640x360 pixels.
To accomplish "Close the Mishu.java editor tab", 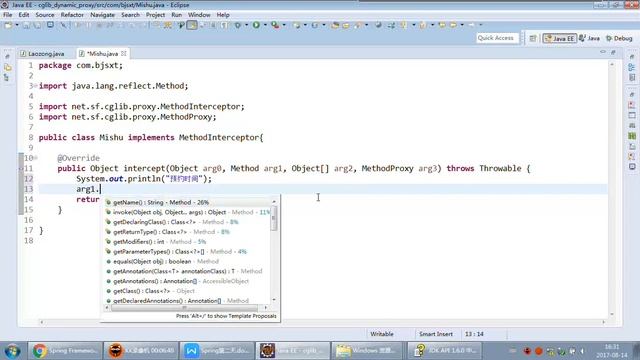I will click(x=124, y=53).
